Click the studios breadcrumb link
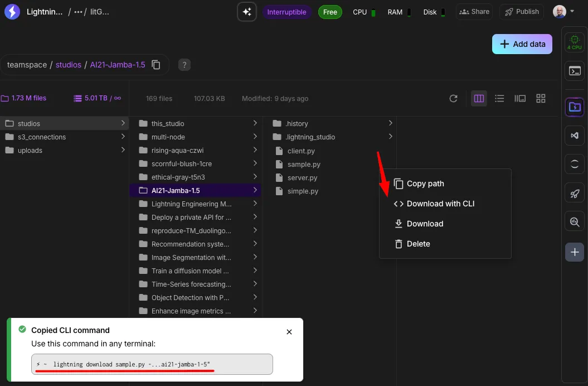 (68, 65)
